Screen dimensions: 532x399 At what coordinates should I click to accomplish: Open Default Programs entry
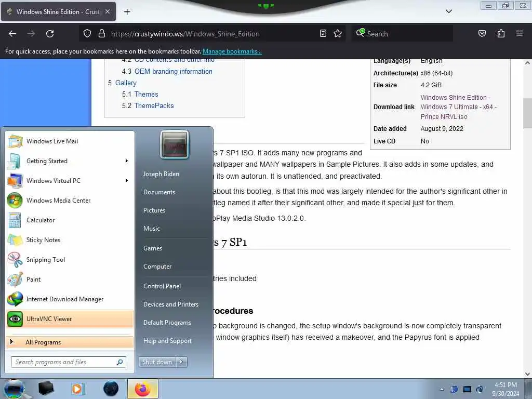(167, 323)
